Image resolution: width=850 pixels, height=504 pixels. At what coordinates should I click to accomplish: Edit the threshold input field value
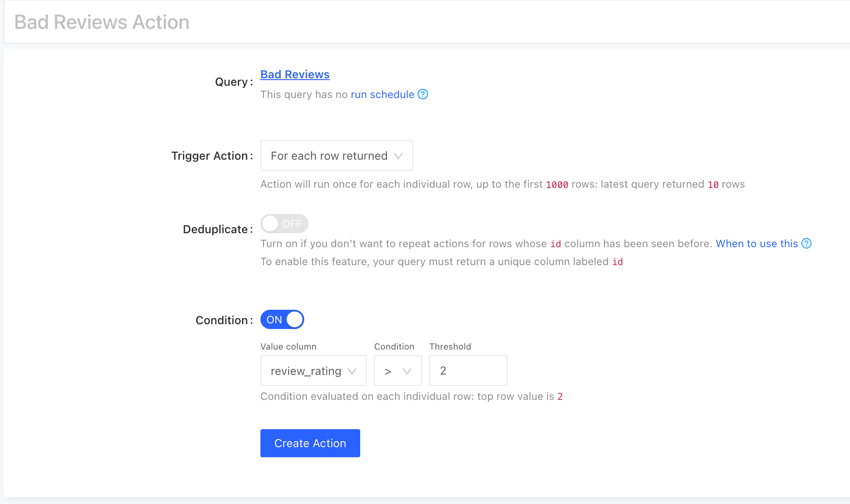[x=468, y=370]
